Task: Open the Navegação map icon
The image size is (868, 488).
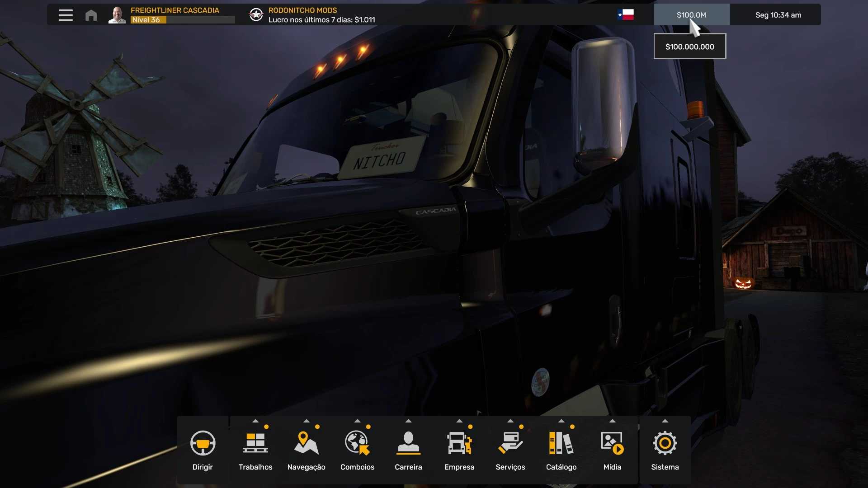Action: (x=306, y=443)
